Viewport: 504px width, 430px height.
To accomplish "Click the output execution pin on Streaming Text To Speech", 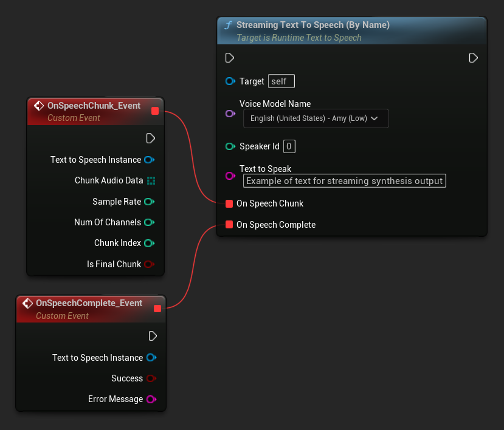I will click(x=473, y=58).
